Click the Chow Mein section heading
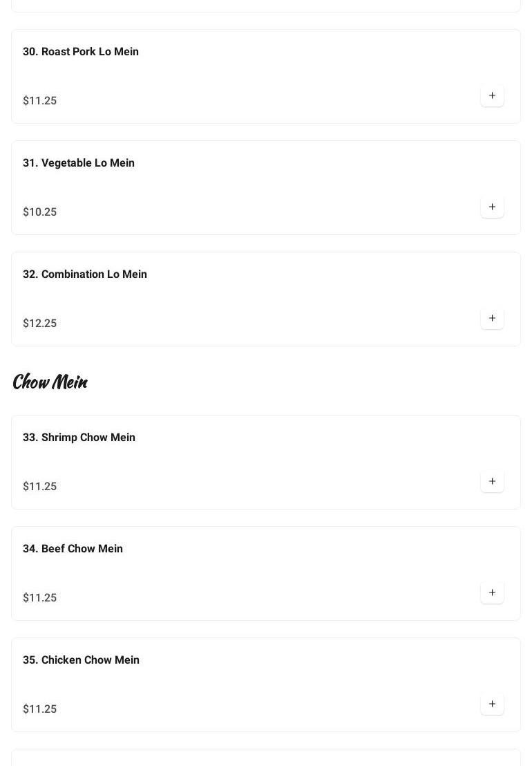This screenshot has width=532, height=766. [x=50, y=382]
